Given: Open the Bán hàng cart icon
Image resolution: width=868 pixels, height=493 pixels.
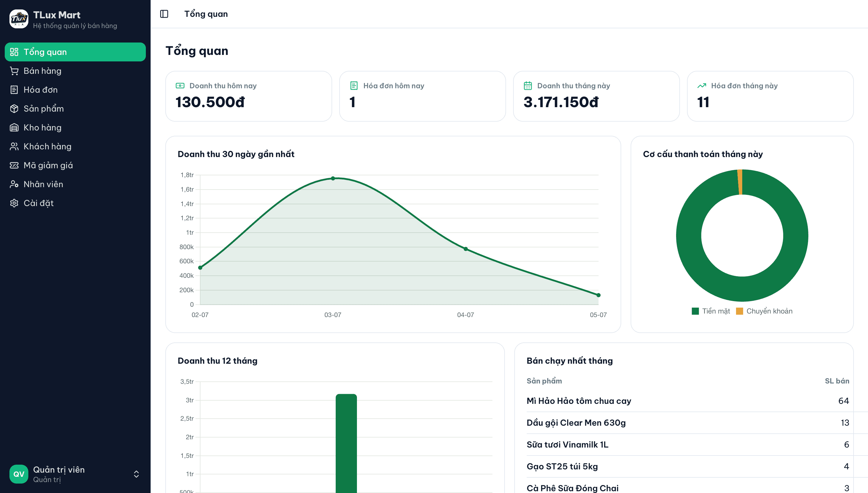Looking at the screenshot, I should coord(14,71).
